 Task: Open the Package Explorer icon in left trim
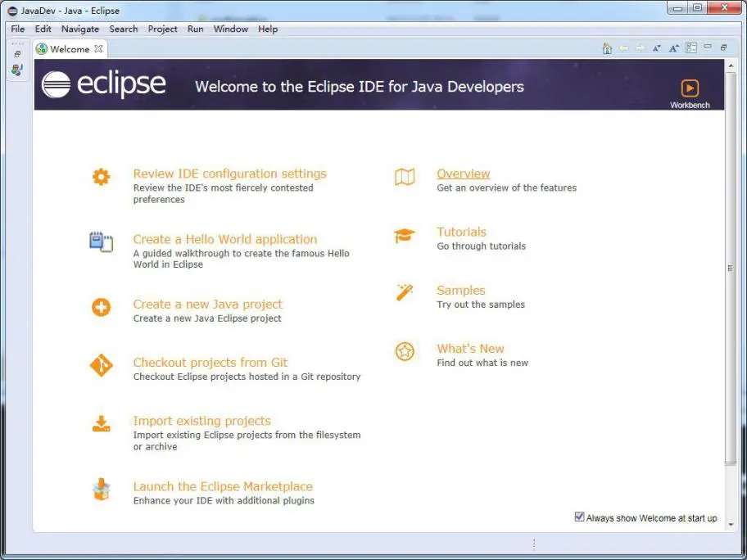click(17, 70)
